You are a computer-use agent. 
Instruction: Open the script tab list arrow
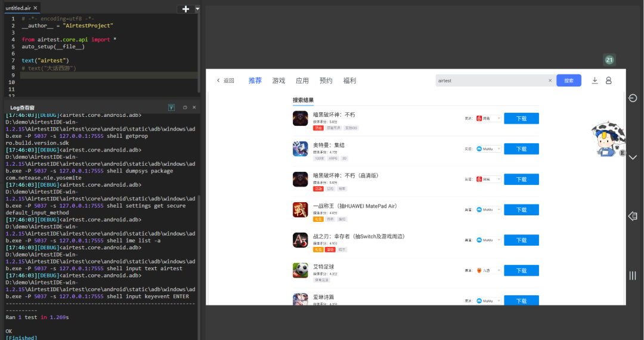point(197,8)
